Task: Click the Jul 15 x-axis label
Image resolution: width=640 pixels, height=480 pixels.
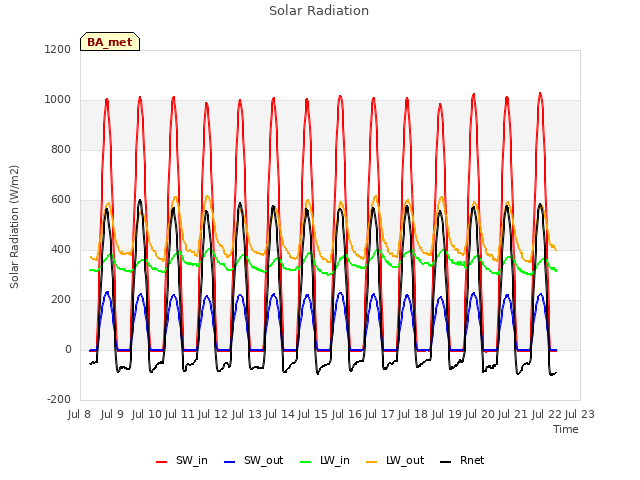Action: coord(313,415)
